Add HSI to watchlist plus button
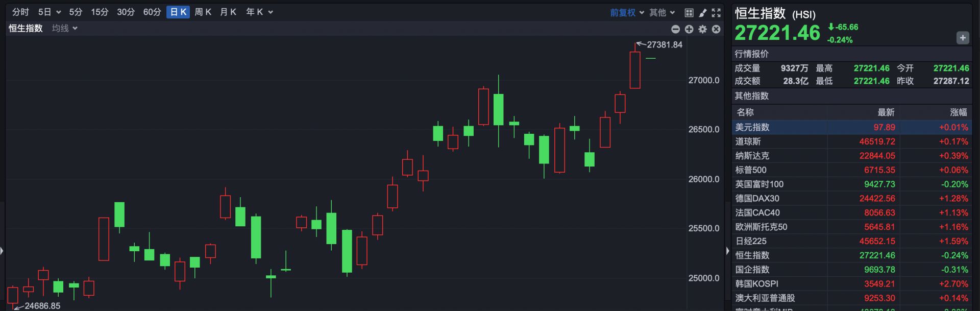This screenshot has height=311, width=980. pyautogui.click(x=963, y=38)
